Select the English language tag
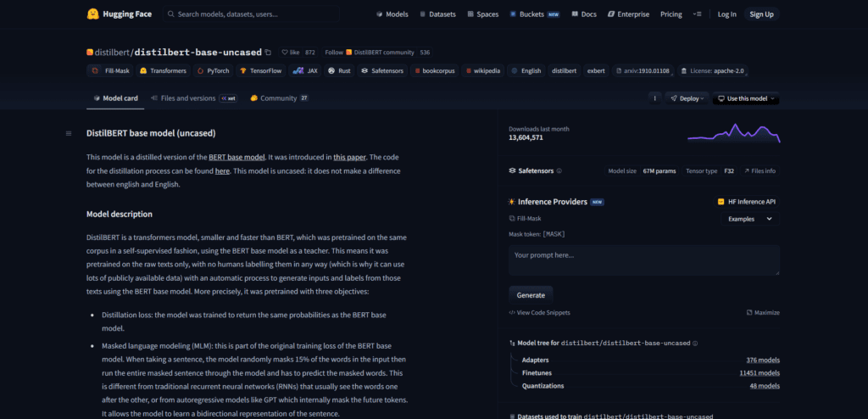 tap(526, 71)
